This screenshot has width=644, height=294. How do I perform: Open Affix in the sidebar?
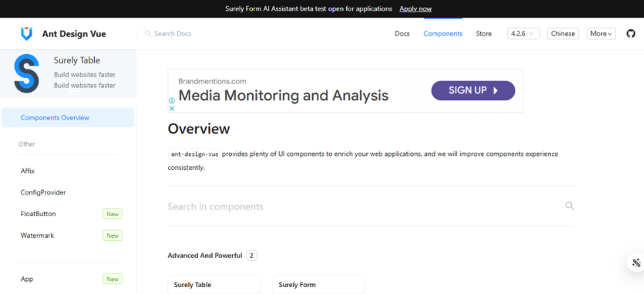click(x=28, y=171)
